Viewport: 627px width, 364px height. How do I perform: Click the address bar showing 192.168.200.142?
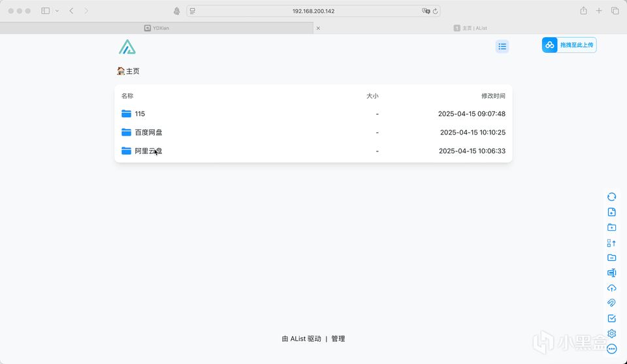point(313,11)
